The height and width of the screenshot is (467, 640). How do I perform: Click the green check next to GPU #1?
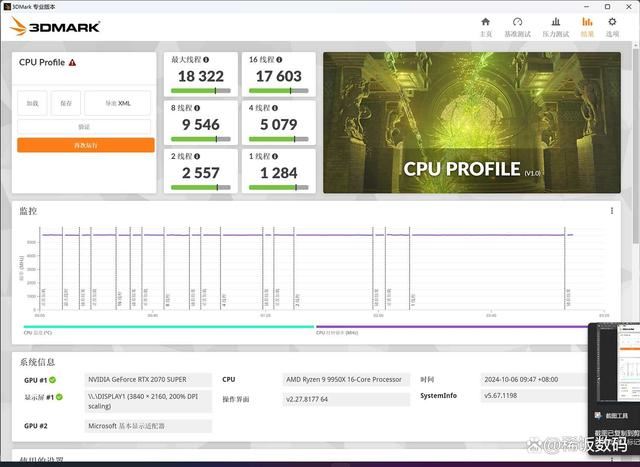[53, 380]
